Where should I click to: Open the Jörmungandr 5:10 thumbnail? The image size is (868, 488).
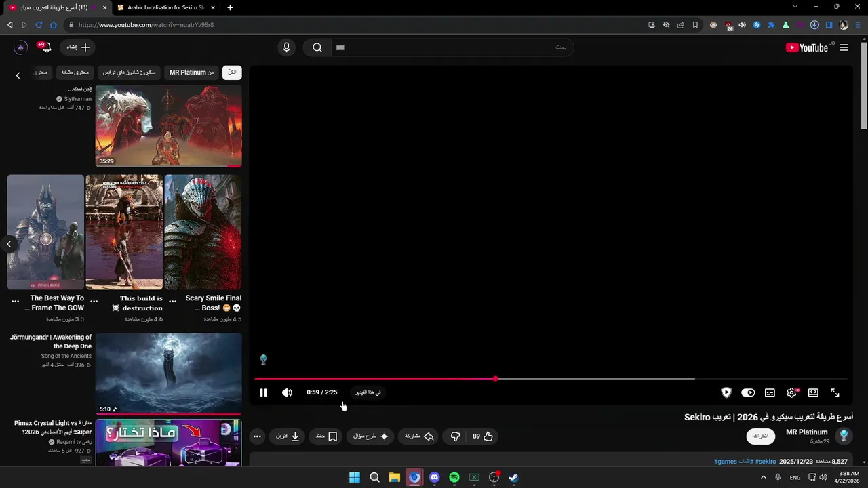point(169,373)
